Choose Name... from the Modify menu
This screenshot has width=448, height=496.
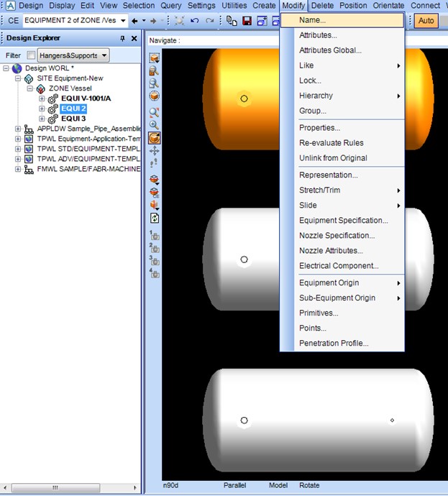(312, 20)
